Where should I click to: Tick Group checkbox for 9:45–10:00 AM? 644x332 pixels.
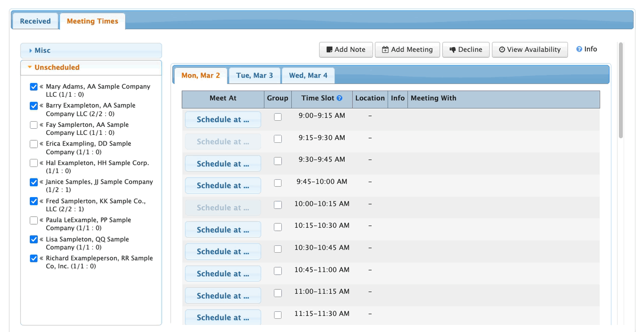278,183
